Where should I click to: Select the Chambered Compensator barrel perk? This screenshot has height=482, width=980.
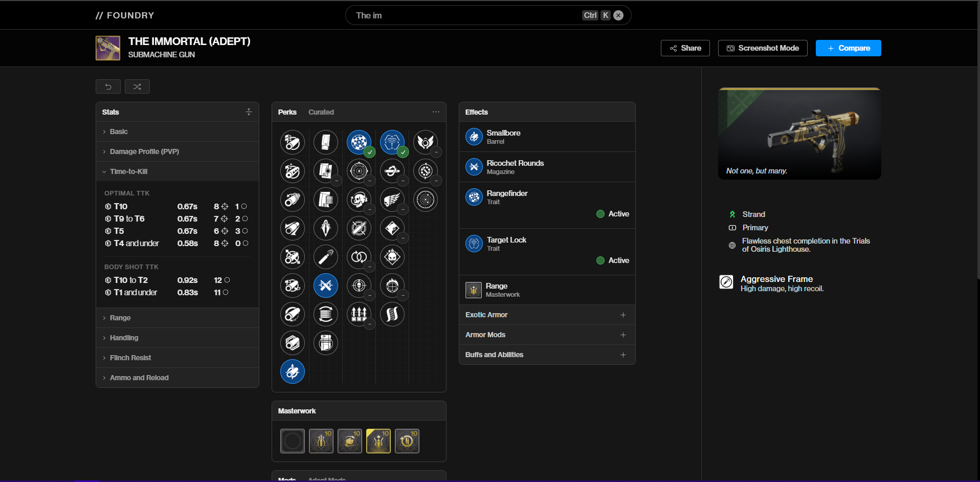coord(293,171)
